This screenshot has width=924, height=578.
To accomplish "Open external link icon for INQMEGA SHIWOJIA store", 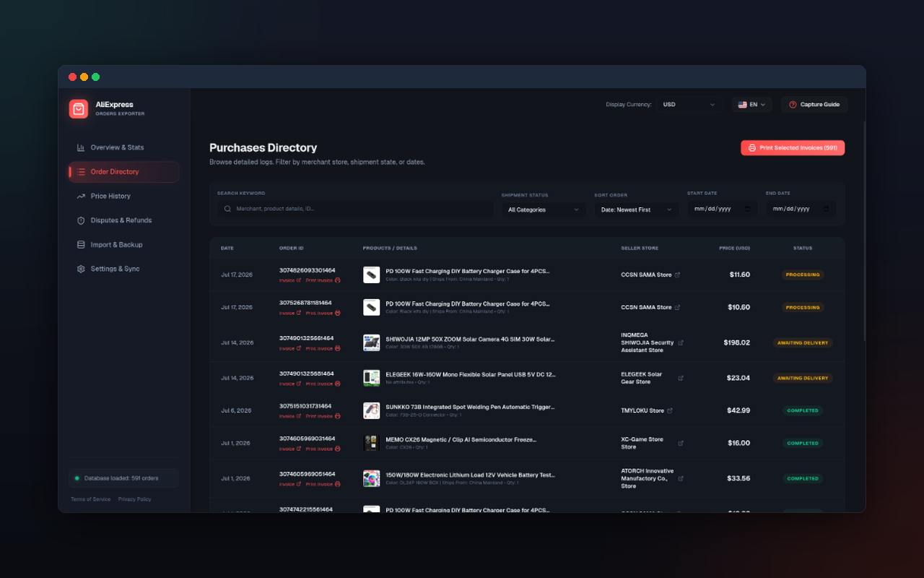I will [x=681, y=342].
